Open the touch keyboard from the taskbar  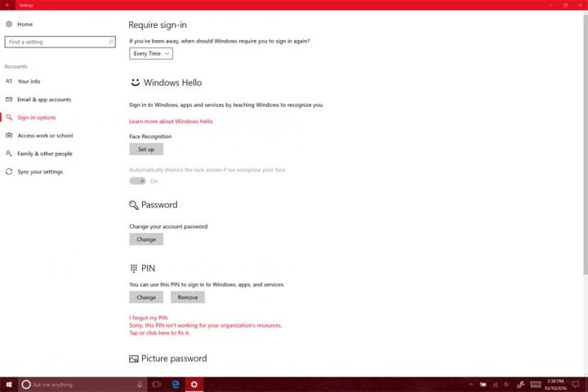pyautogui.click(x=536, y=385)
